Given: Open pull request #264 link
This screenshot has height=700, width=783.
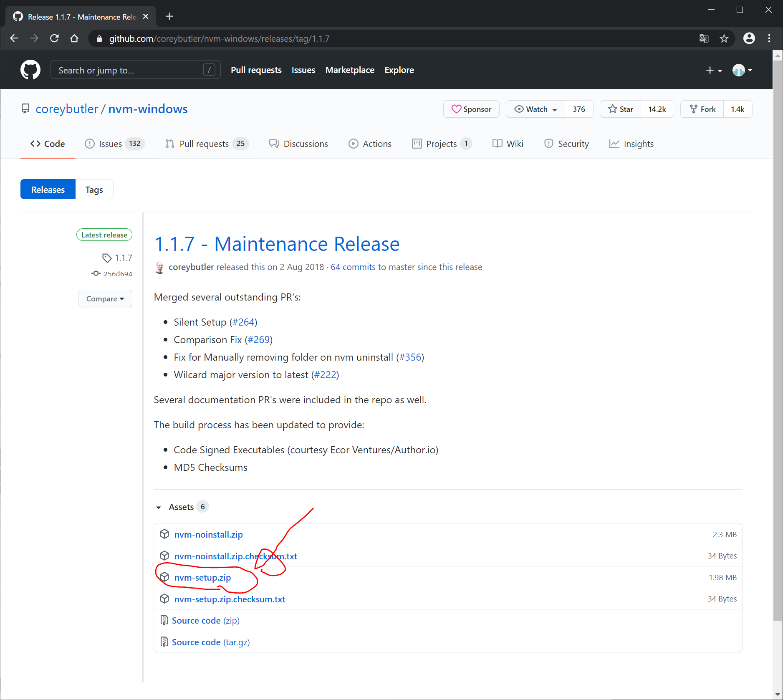Looking at the screenshot, I should [243, 322].
